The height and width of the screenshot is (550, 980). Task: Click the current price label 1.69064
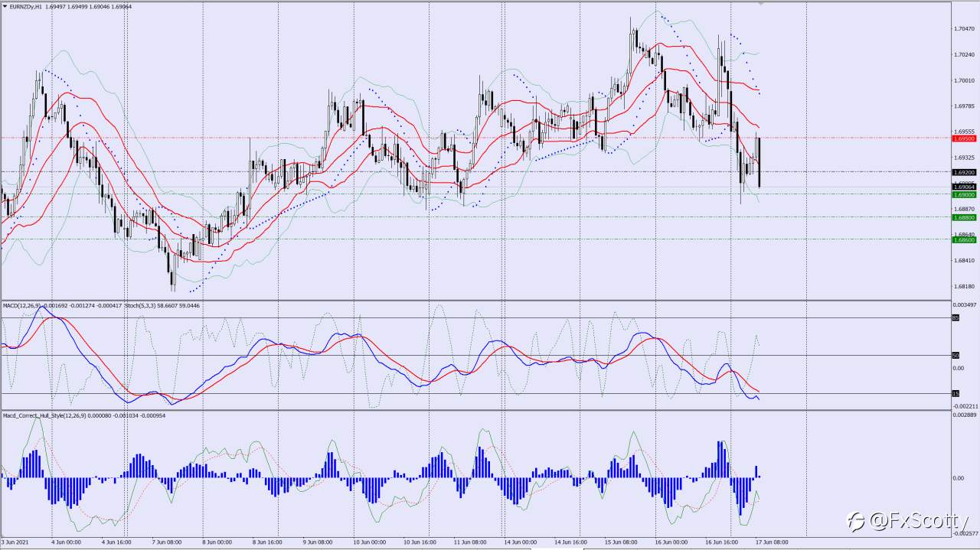(964, 187)
